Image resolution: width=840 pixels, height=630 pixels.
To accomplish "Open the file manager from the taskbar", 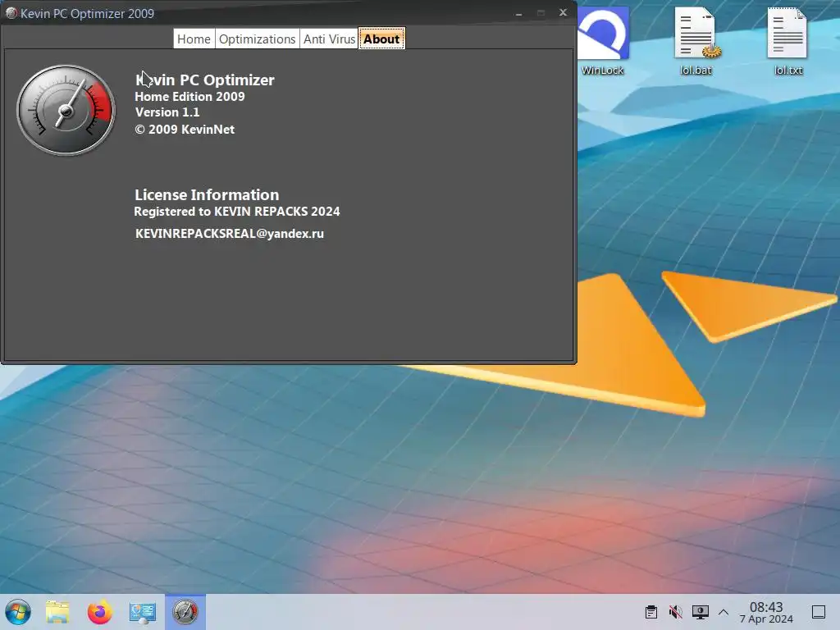I will tap(57, 612).
